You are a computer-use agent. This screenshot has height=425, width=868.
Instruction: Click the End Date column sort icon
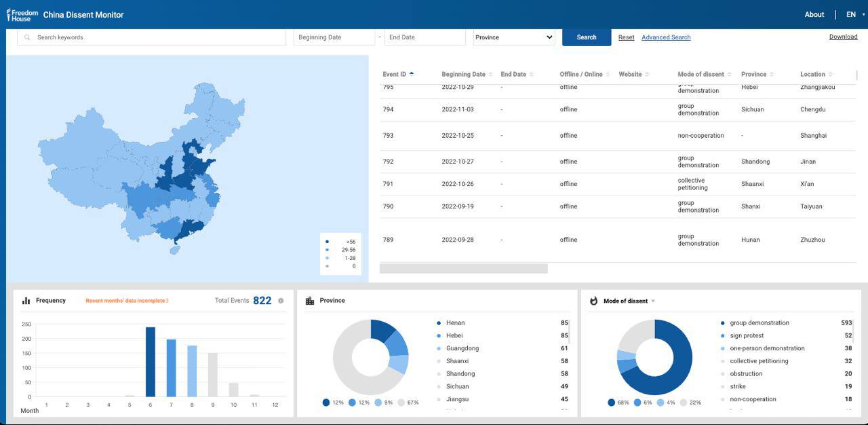coord(532,75)
